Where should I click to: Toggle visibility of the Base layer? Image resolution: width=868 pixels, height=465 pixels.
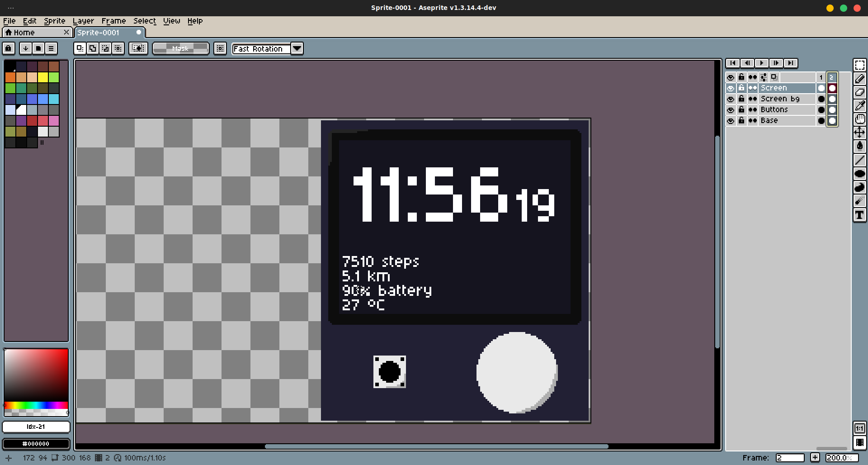point(731,120)
